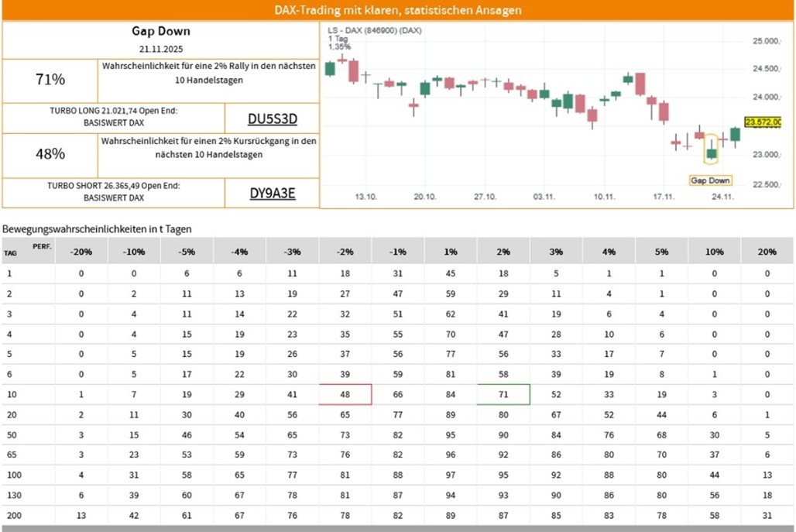
Task: Click the TAG row header label
Action: (10, 253)
